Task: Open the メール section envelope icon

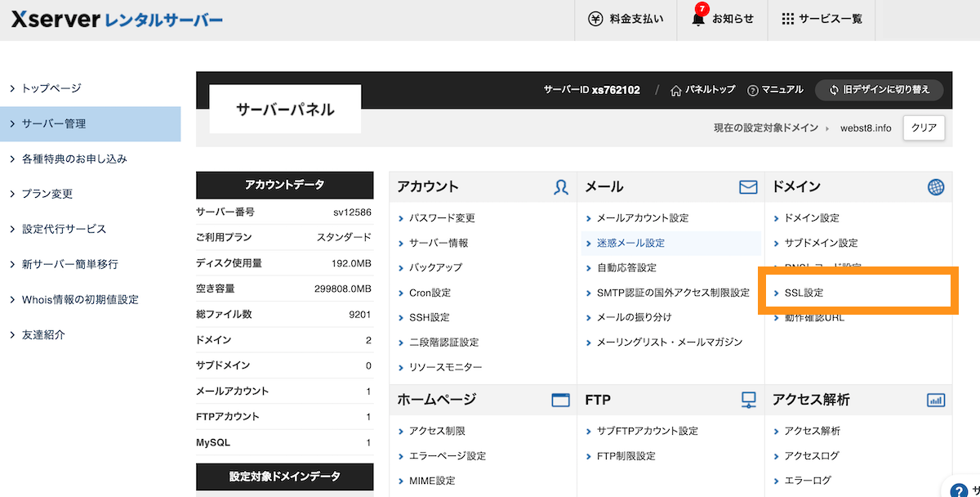Action: tap(748, 186)
